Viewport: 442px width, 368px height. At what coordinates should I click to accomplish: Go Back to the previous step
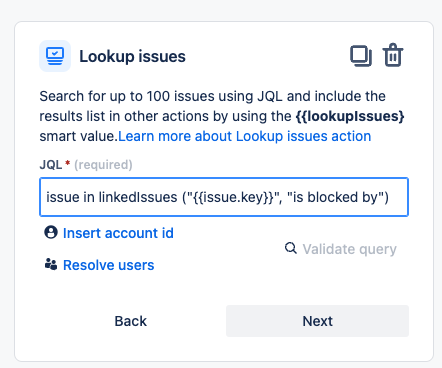(x=131, y=321)
